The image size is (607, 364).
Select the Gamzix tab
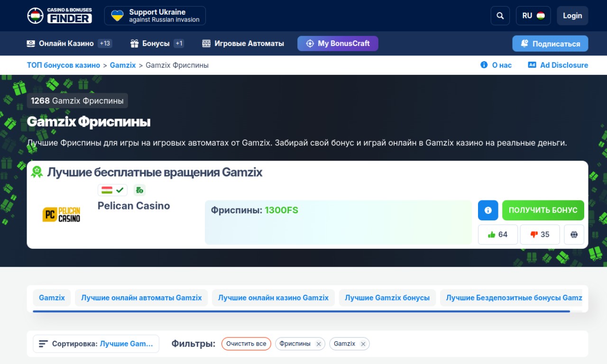click(52, 298)
